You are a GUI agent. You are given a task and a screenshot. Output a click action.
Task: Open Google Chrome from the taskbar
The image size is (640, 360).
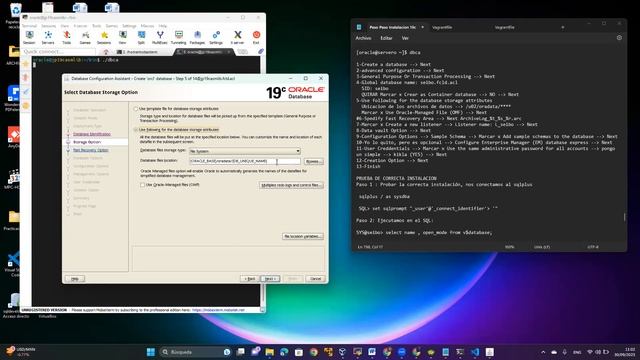313,352
